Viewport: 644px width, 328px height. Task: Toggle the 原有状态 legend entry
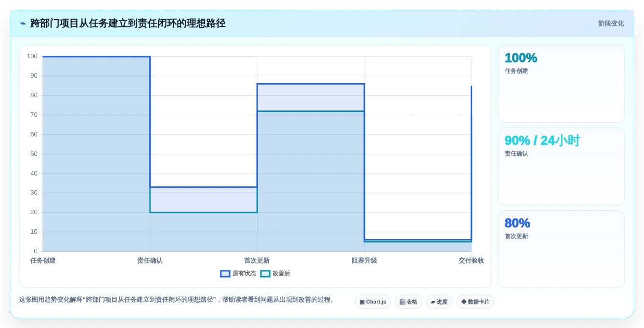pyautogui.click(x=238, y=274)
